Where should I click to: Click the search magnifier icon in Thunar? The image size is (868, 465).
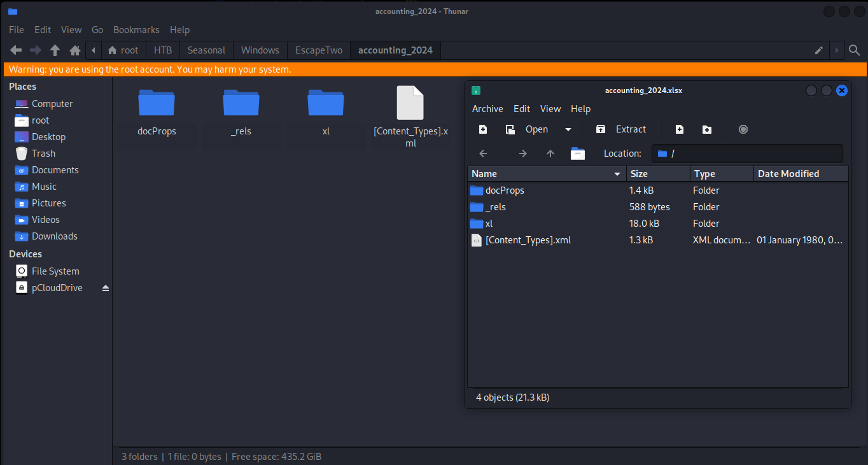point(855,50)
